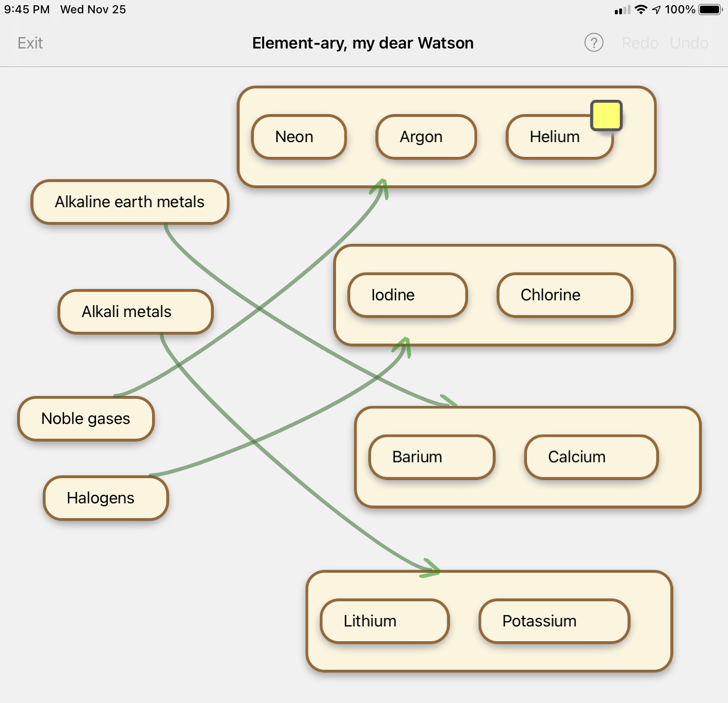Click the battery icon in status bar
728x703 pixels.
[710, 10]
